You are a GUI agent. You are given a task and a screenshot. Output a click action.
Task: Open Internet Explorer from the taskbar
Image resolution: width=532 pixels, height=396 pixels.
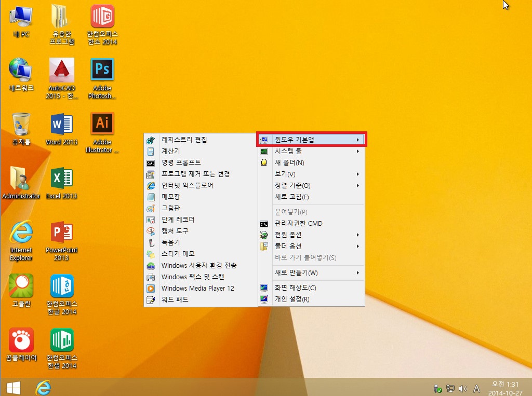point(43,388)
